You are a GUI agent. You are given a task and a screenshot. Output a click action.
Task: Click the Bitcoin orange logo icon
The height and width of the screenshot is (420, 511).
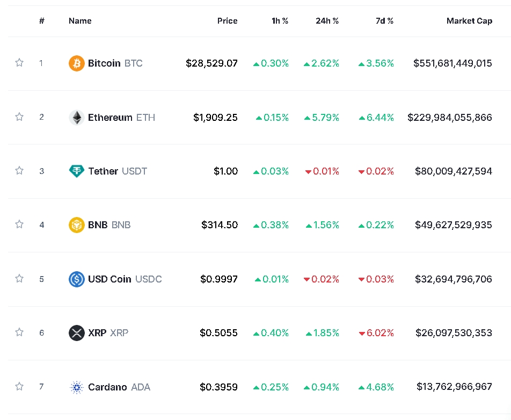(77, 63)
